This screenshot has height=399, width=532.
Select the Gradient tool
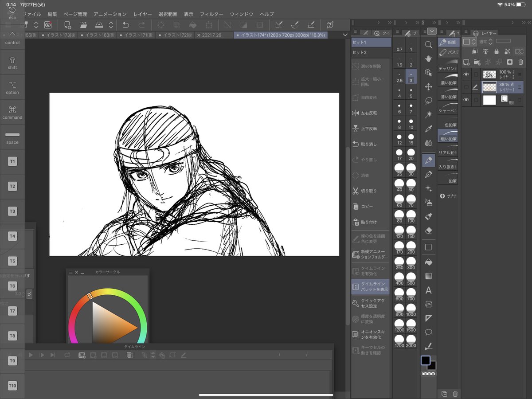[x=428, y=276]
